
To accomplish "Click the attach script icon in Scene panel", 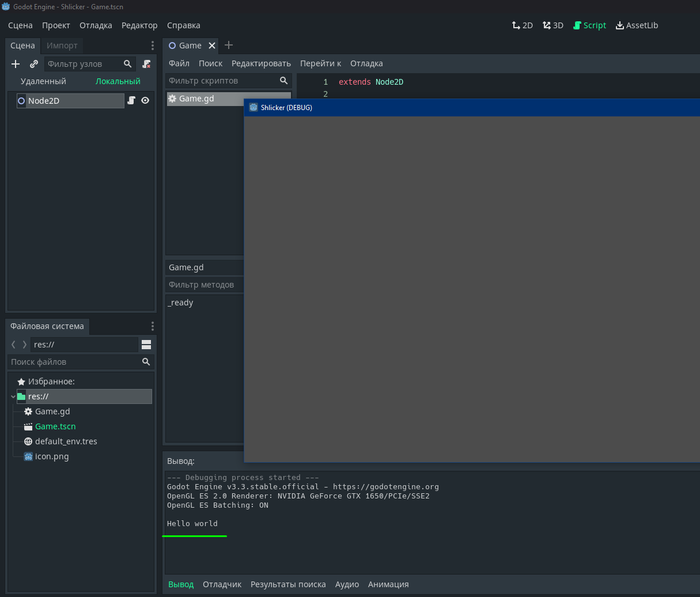I will (x=146, y=64).
